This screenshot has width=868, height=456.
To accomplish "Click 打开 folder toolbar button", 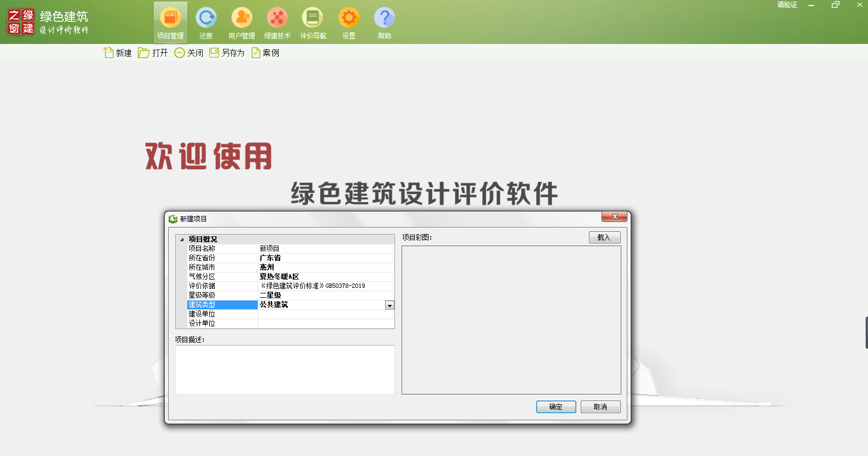I will [153, 53].
